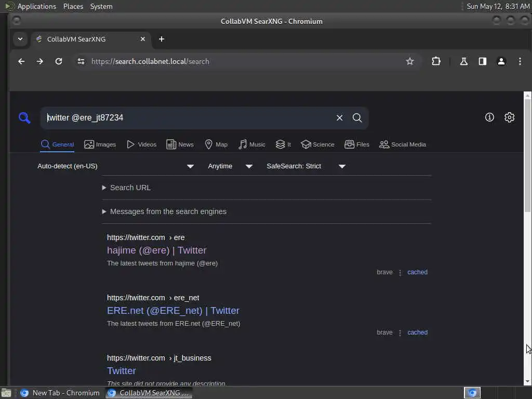The width and height of the screenshot is (532, 399).
Task: Click brave engine label under ERE.net result
Action: [x=384, y=332]
